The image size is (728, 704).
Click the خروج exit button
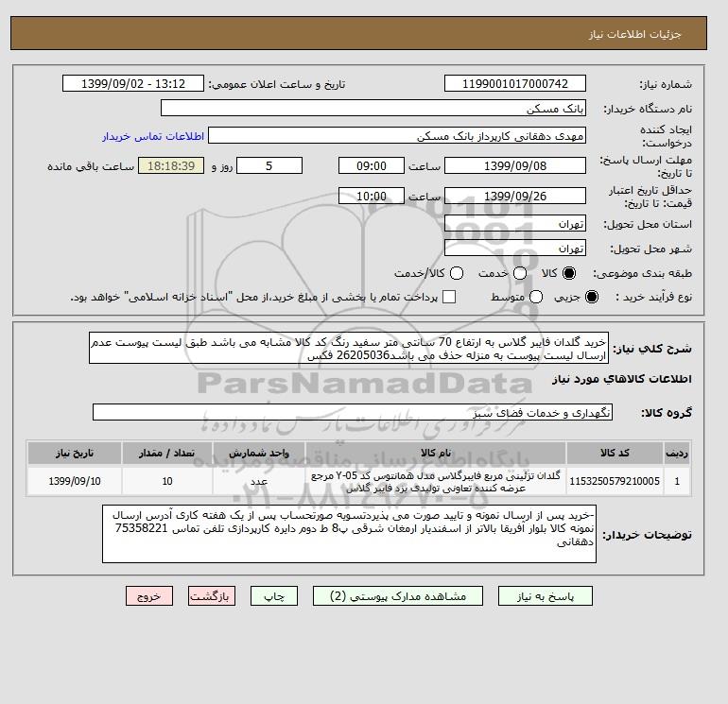149,596
